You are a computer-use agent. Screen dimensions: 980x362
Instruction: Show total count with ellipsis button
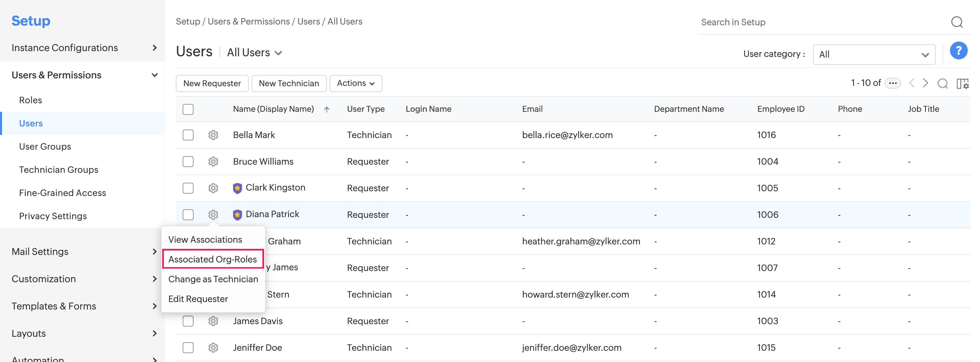coord(892,83)
